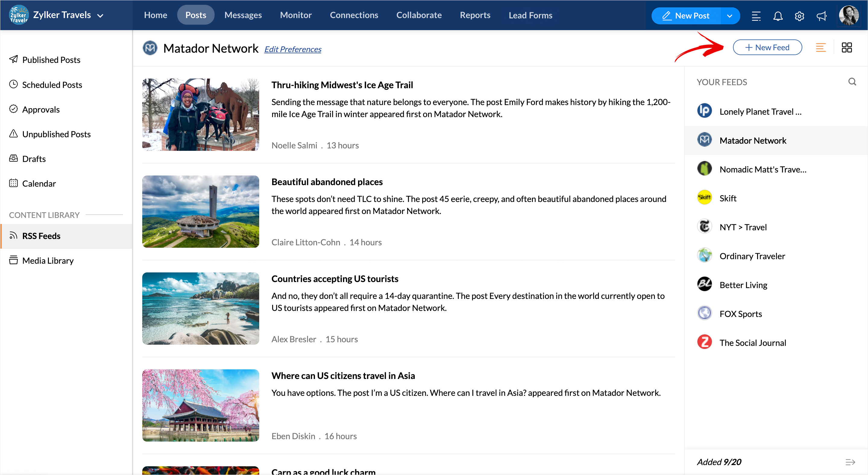Switch to grid view layout
This screenshot has width=868, height=475.
point(846,48)
